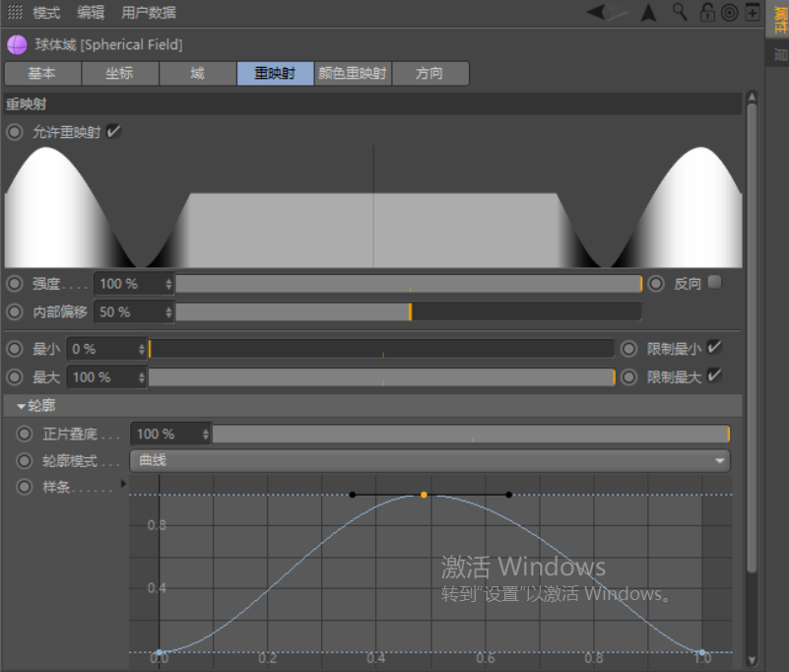Select the vertical 属性 side tab
The width and height of the screenshot is (789, 672).
[x=779, y=19]
